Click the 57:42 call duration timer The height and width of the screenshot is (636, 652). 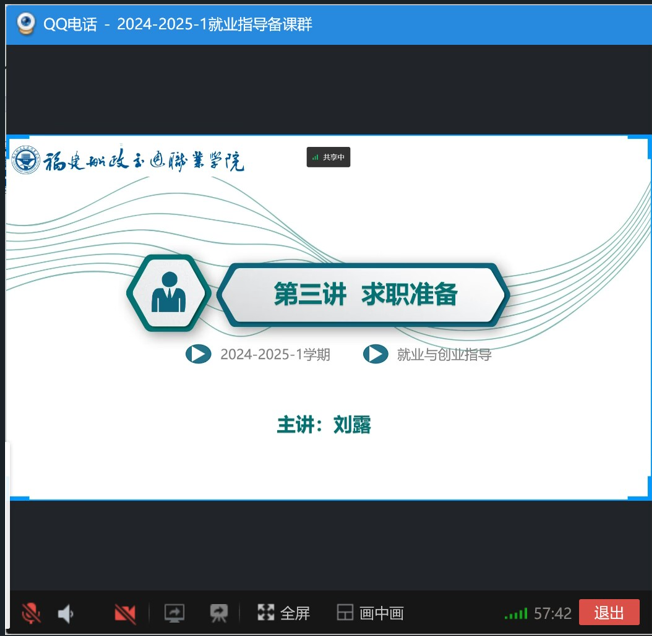(x=553, y=613)
